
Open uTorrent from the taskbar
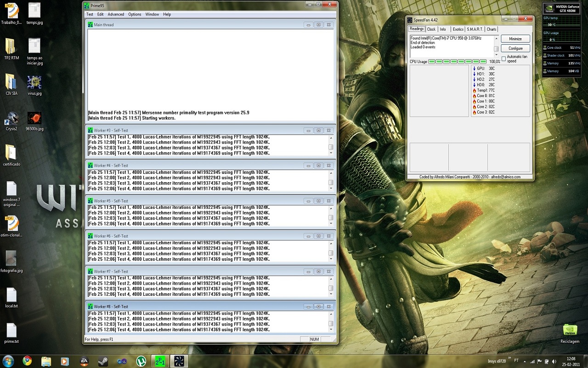[141, 361]
